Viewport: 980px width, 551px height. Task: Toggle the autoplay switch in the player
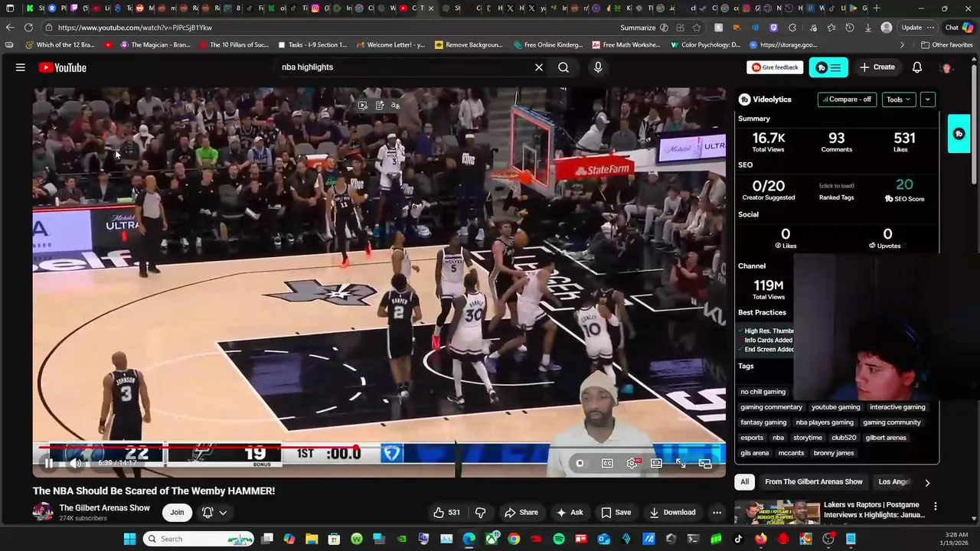(580, 463)
